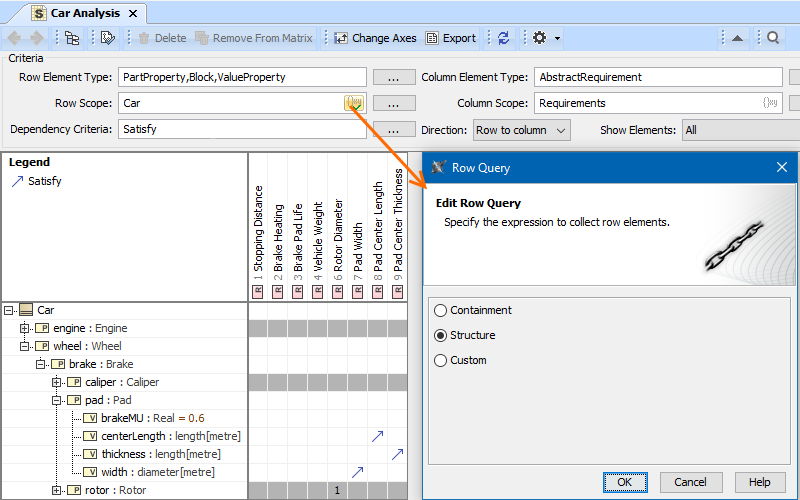Open the Show Elements dropdown

741,130
